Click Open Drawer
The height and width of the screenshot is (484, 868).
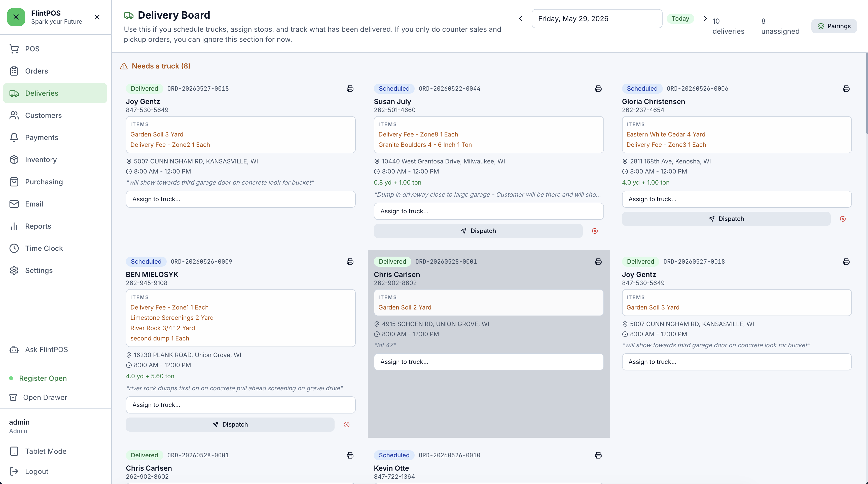[39, 397]
